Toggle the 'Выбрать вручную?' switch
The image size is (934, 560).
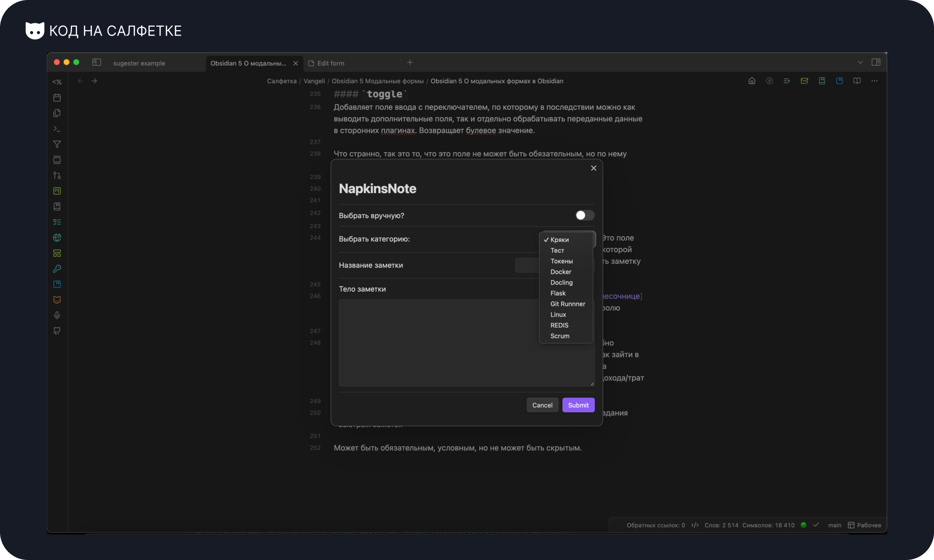[x=585, y=215]
